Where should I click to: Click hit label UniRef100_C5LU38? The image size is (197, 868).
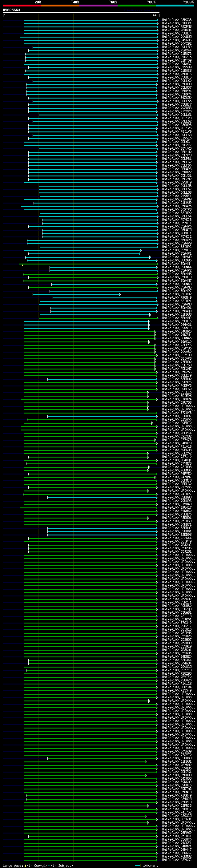pyautogui.click(x=177, y=84)
